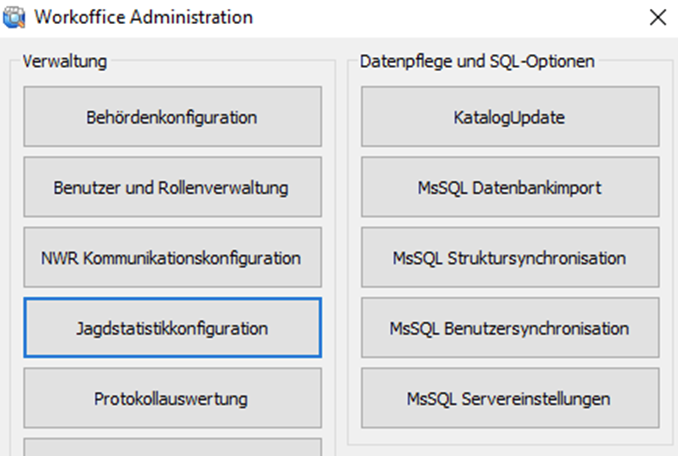The height and width of the screenshot is (456, 678).
Task: Close the Workoffice Administration window
Action: click(x=657, y=17)
